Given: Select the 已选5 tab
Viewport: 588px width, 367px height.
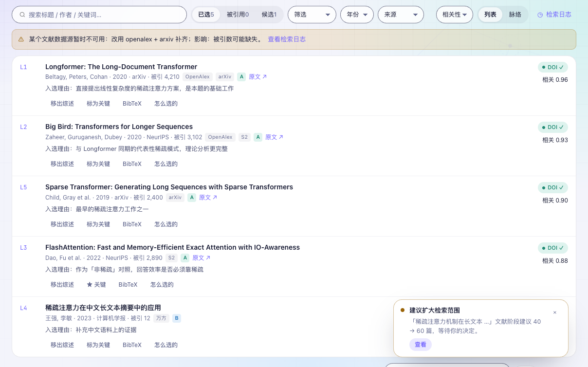Looking at the screenshot, I should pyautogui.click(x=206, y=15).
